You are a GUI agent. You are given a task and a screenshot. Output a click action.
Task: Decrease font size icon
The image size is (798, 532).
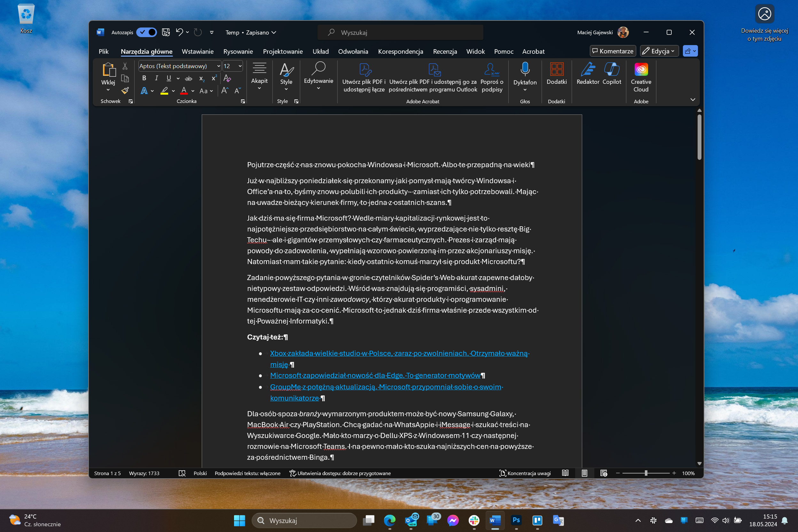238,90
